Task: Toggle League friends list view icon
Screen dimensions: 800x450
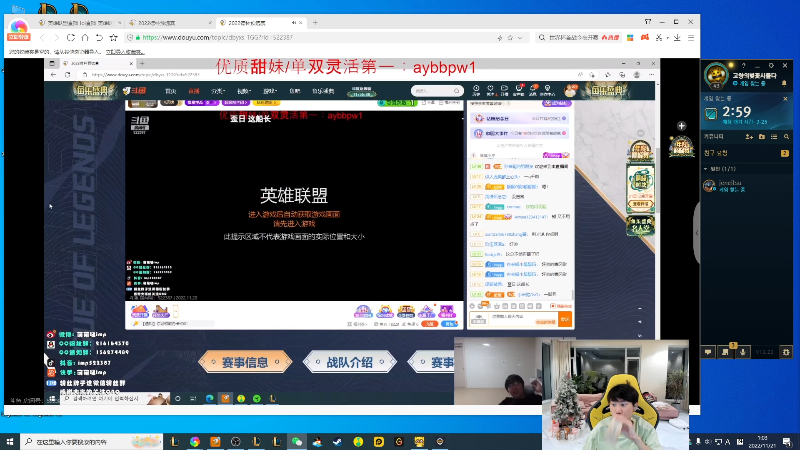Action: click(774, 137)
